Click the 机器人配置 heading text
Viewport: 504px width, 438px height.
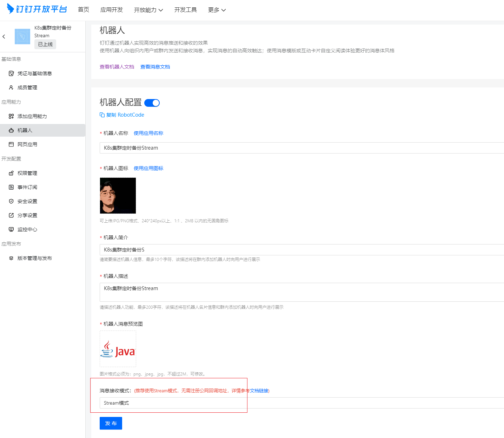[120, 102]
